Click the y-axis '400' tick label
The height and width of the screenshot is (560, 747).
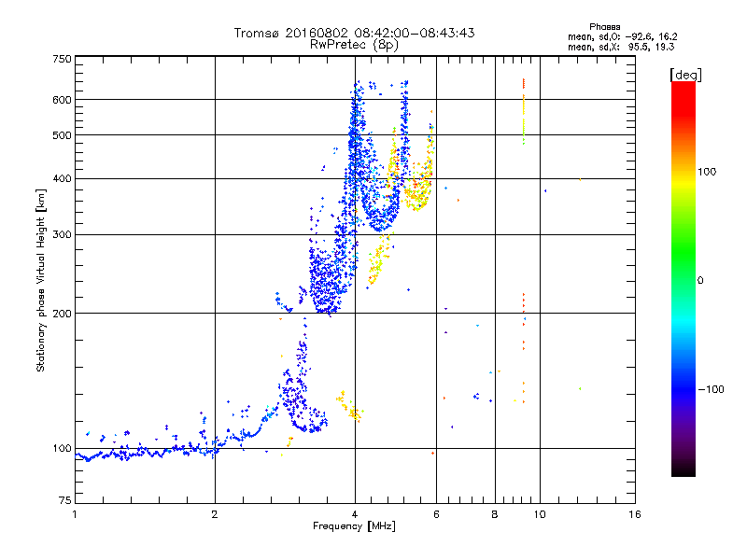(62, 178)
